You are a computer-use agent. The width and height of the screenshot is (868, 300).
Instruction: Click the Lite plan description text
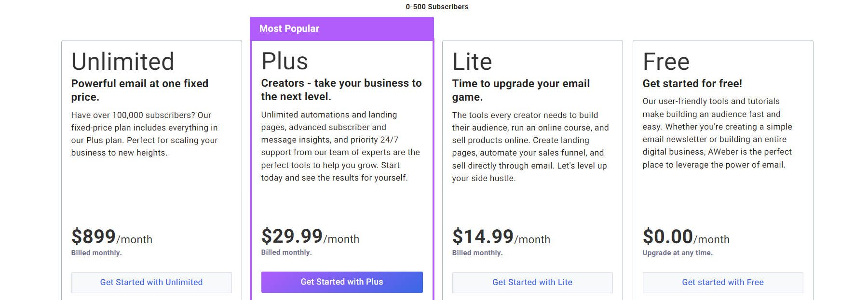(530, 146)
